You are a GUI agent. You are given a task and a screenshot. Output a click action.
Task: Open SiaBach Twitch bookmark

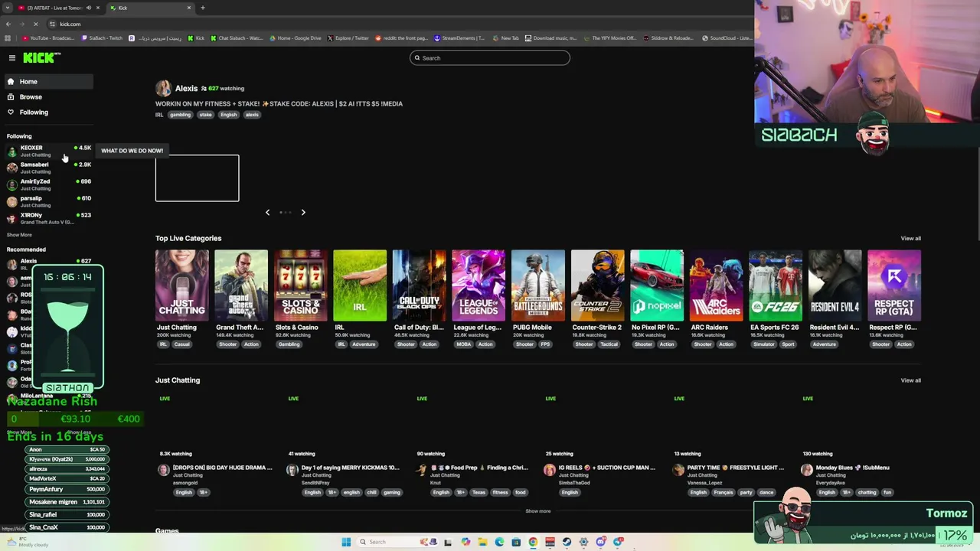[103, 37]
